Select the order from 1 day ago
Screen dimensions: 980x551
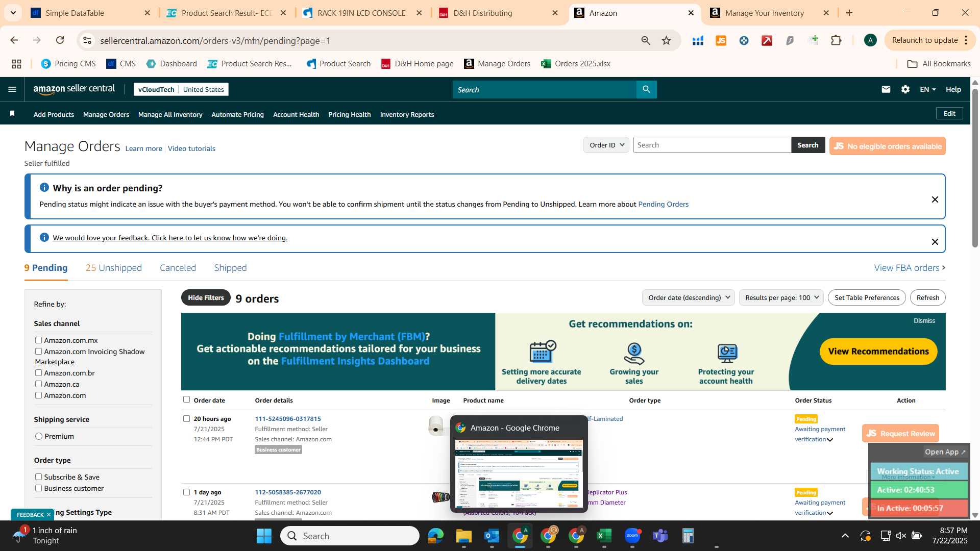(x=186, y=492)
